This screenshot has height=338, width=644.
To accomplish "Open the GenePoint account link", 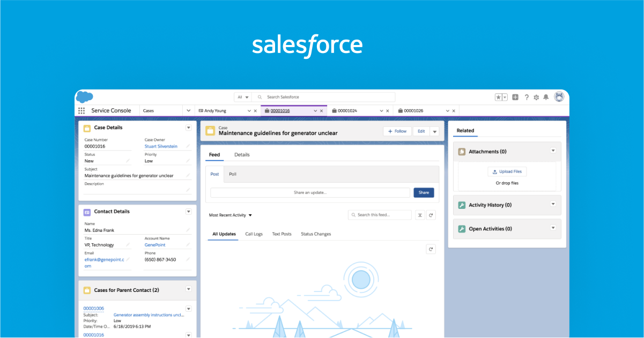I will 155,245.
